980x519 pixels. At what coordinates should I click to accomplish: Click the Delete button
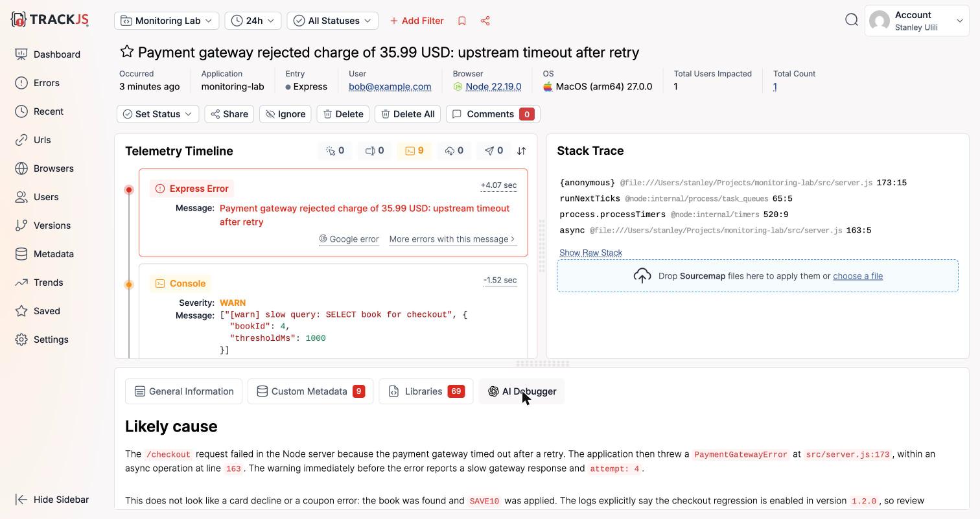[x=343, y=114]
